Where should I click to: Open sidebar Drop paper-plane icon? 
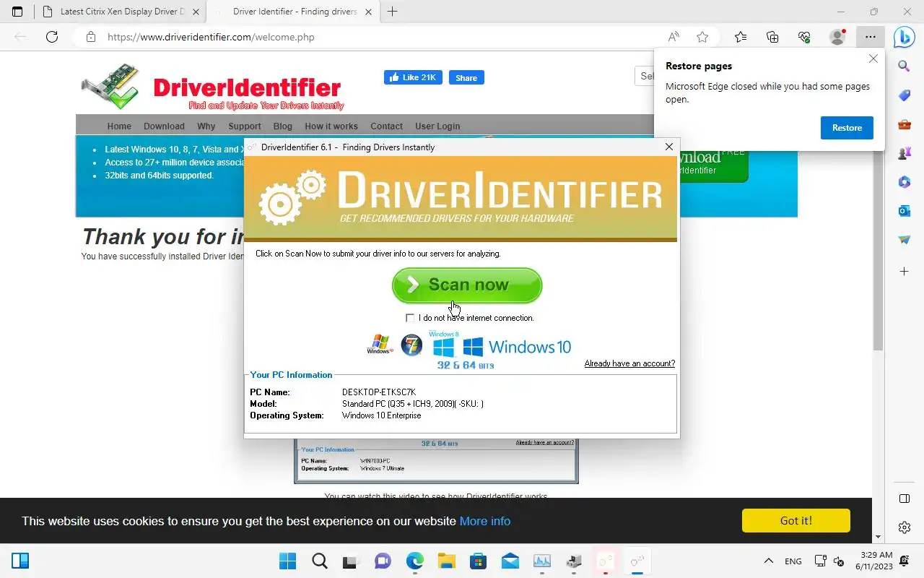904,240
